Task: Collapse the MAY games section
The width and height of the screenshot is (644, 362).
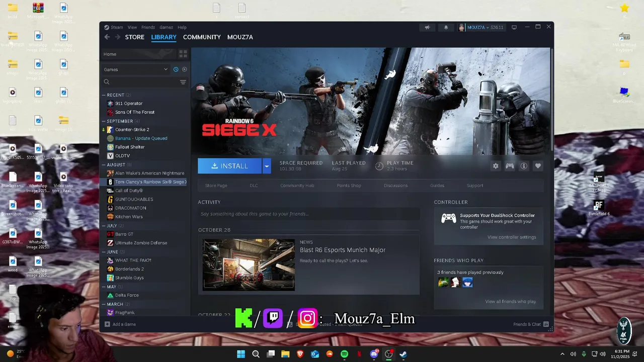Action: 104,287
